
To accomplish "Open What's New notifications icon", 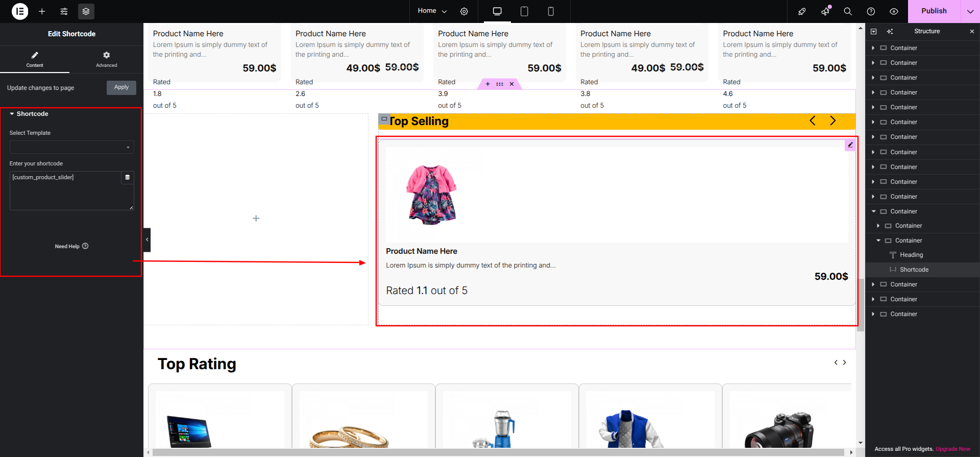I will (x=825, y=11).
